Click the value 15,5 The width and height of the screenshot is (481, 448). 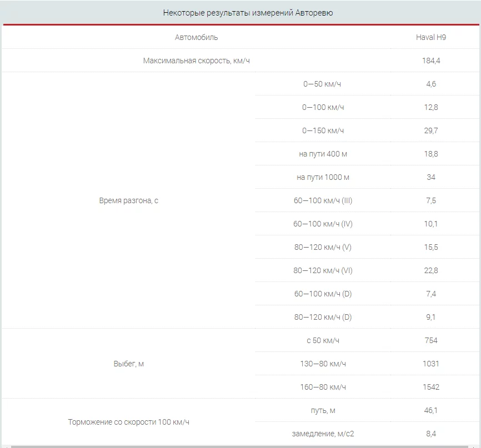(x=431, y=247)
